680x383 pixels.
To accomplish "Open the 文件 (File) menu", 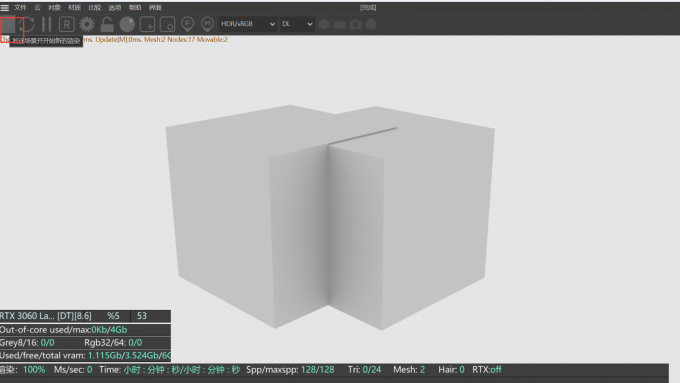I will click(x=20, y=7).
